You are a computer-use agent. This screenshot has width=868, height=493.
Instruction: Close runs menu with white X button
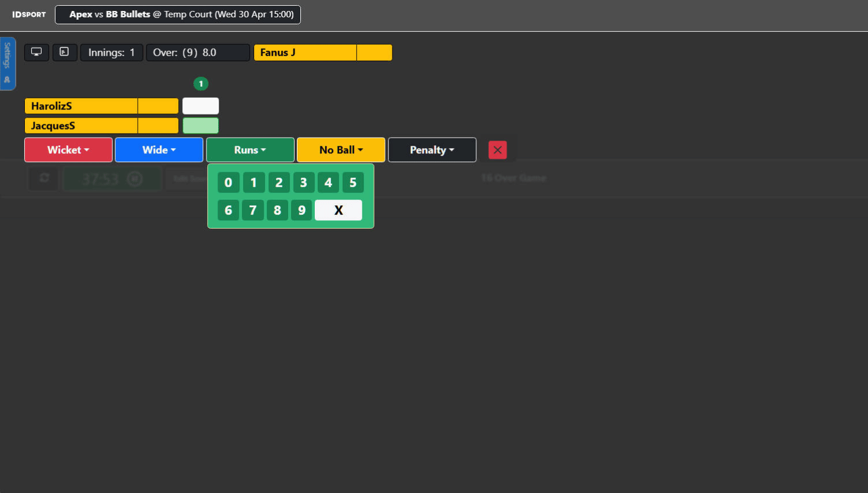coord(339,210)
